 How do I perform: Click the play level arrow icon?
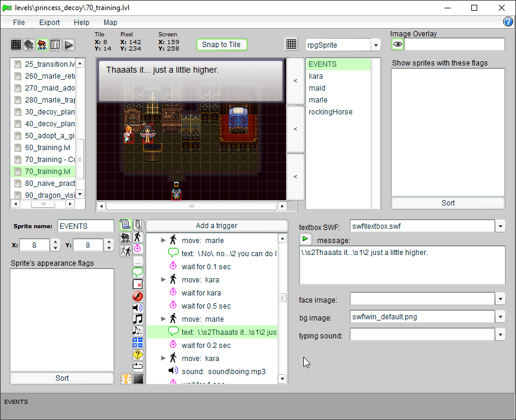click(x=69, y=45)
